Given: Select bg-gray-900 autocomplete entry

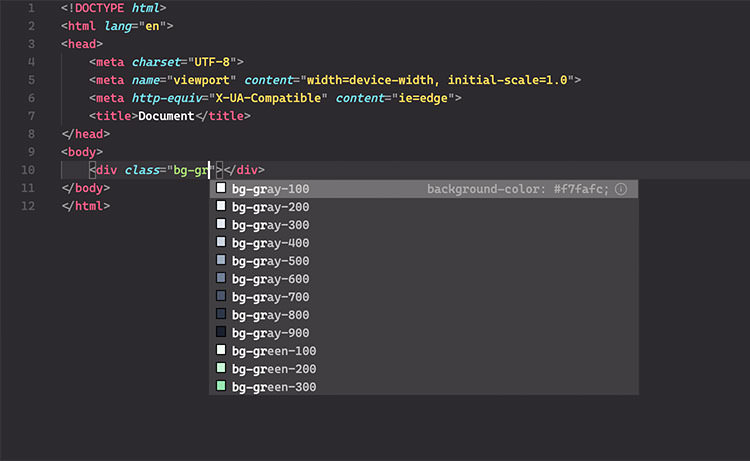Looking at the screenshot, I should [x=424, y=333].
